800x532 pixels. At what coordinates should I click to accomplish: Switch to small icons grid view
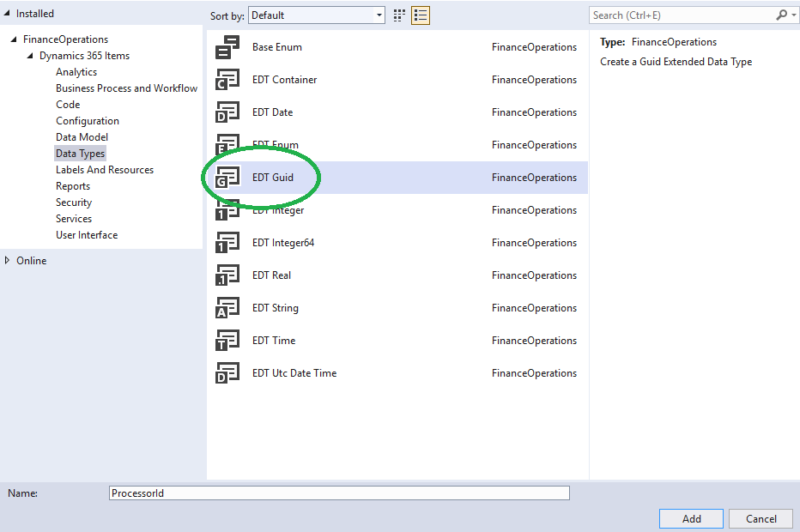click(399, 15)
